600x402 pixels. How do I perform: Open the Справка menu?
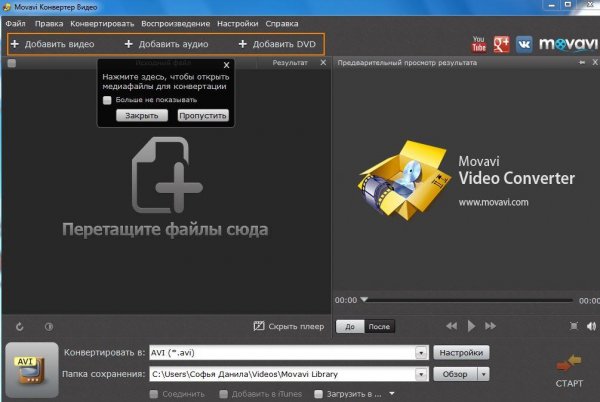coord(282,24)
